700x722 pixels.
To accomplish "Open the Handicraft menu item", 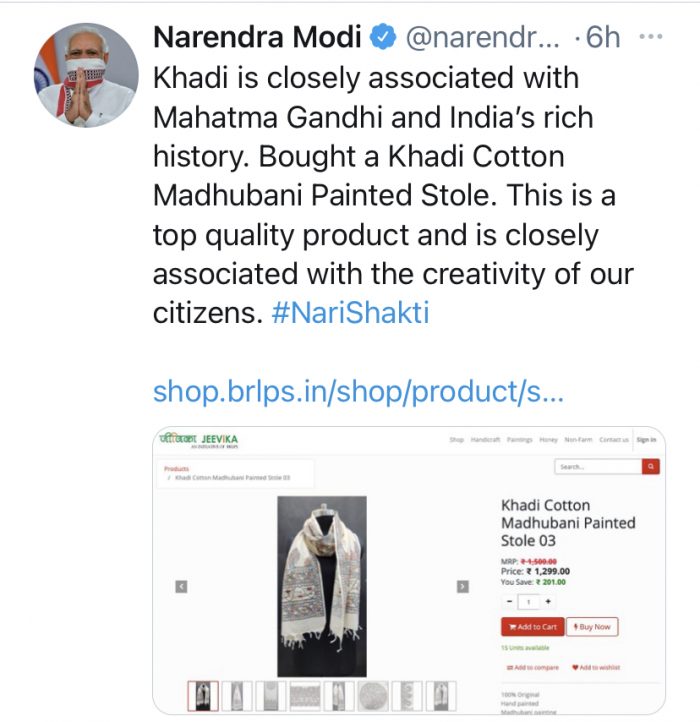I will click(486, 440).
